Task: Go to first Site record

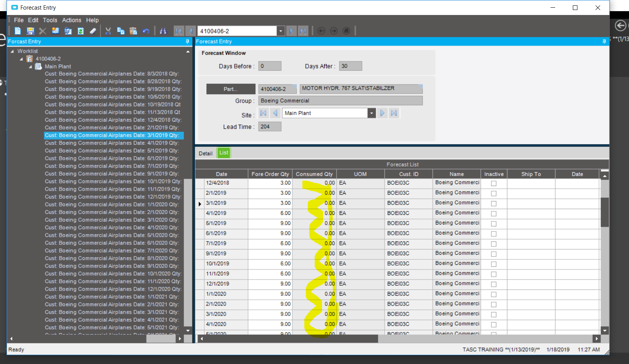Action: coord(263,113)
